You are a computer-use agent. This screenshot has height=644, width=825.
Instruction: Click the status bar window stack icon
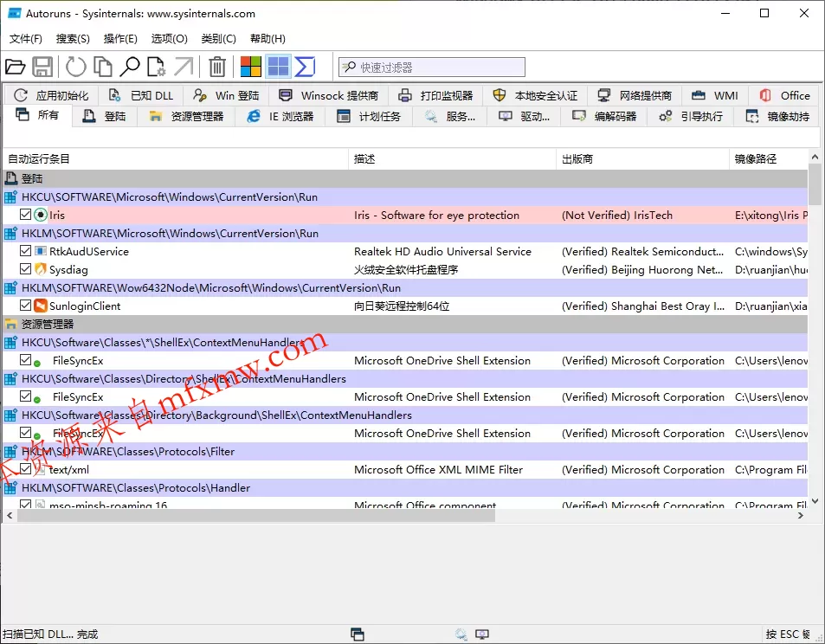358,634
